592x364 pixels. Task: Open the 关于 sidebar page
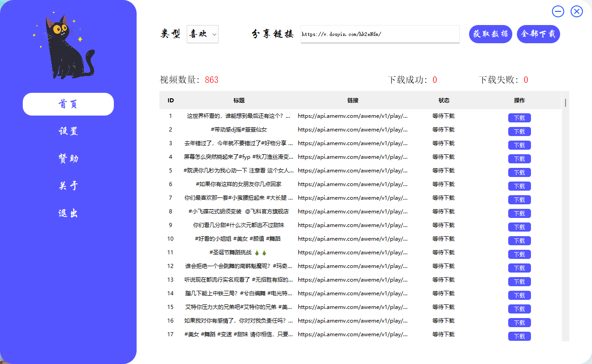click(x=68, y=186)
